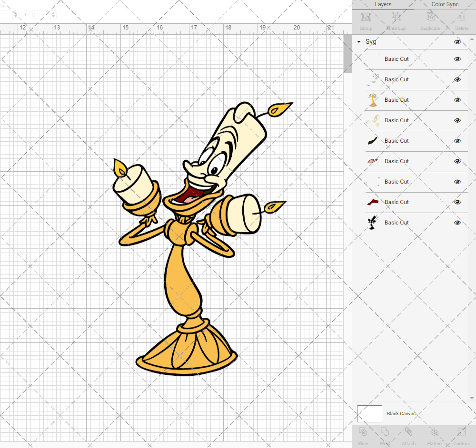476x448 pixels.
Task: Click the Layers panel scroll-down arrow
Action: [471, 398]
